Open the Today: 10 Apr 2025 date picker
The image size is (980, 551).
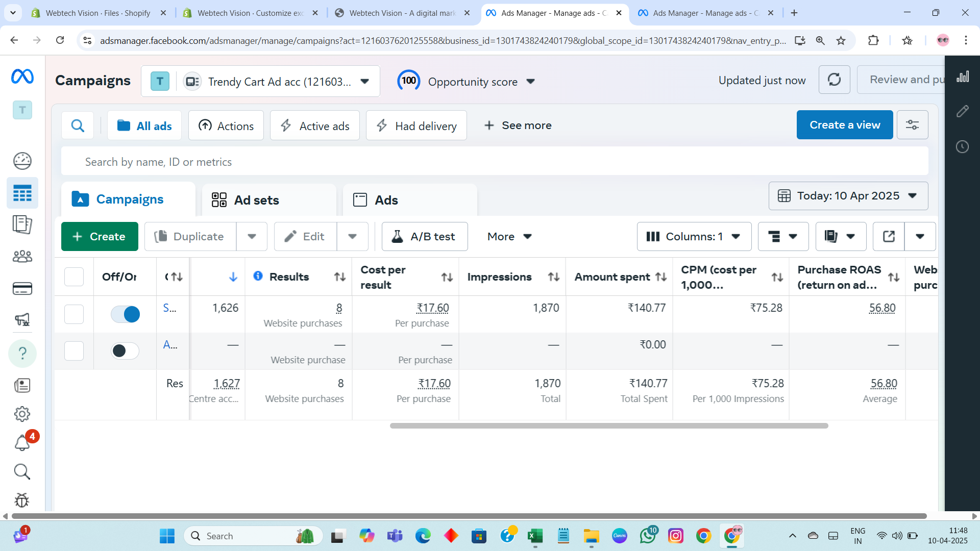848,196
